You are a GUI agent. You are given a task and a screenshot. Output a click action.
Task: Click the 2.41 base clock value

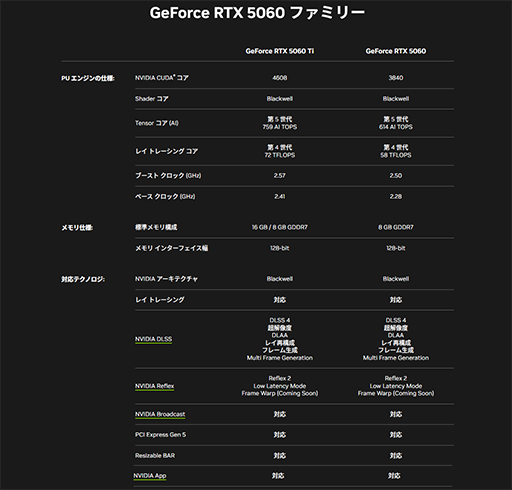pos(280,196)
